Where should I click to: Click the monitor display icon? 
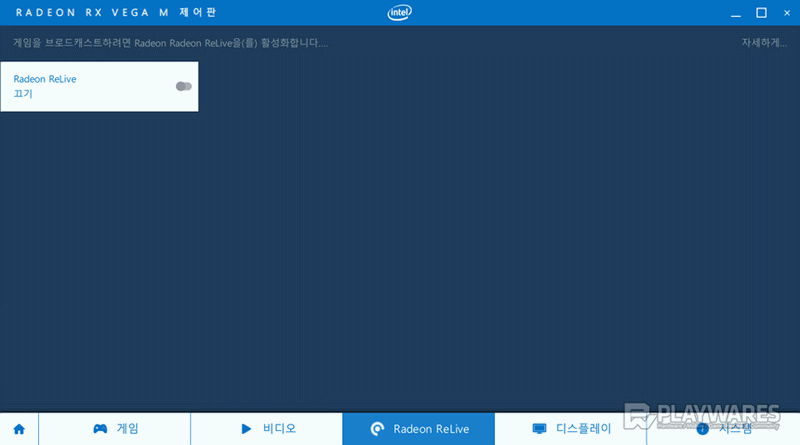click(x=540, y=429)
